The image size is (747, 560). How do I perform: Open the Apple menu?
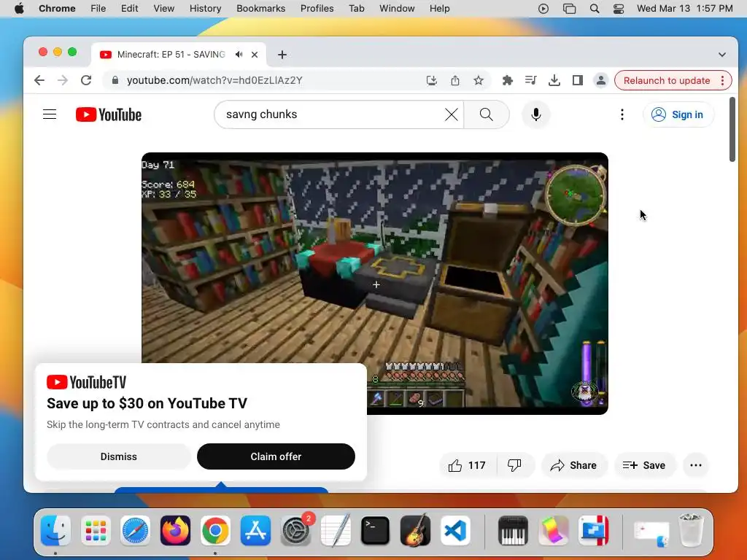19,9
